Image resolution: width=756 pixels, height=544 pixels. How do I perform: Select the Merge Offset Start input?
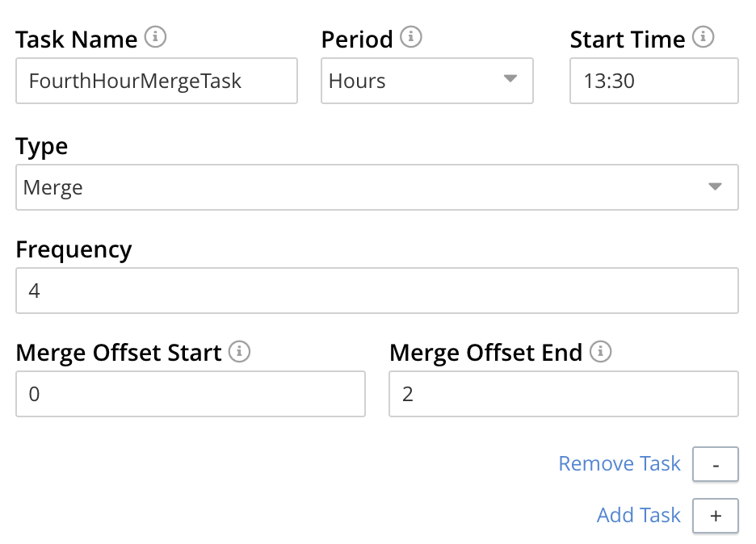[x=191, y=394]
